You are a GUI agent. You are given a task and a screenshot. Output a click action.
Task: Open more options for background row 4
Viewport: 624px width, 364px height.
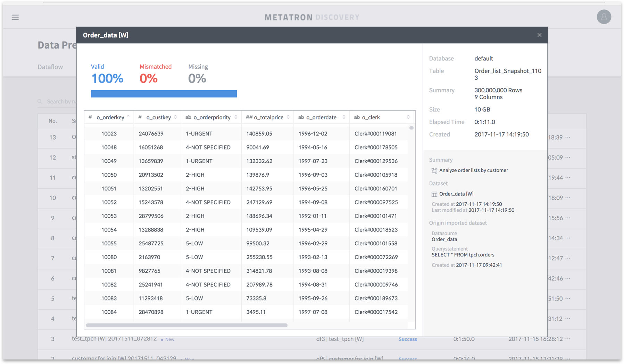pos(568,319)
